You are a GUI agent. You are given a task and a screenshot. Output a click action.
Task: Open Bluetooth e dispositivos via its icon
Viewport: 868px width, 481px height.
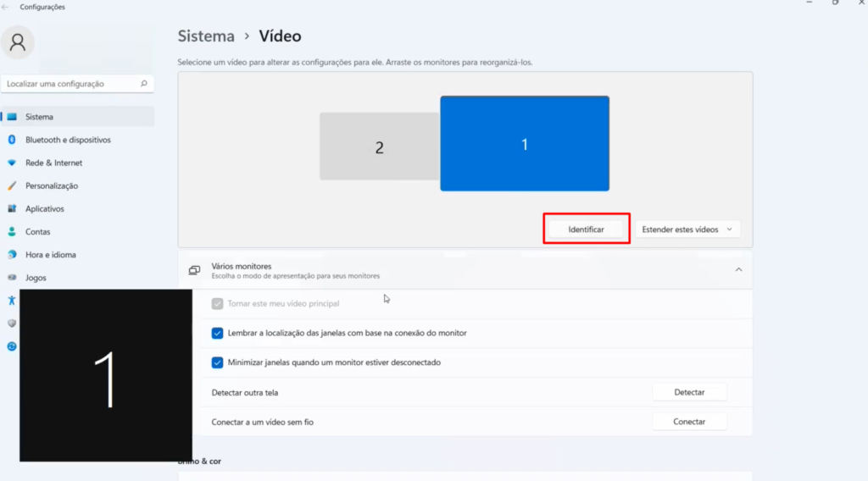(12, 140)
